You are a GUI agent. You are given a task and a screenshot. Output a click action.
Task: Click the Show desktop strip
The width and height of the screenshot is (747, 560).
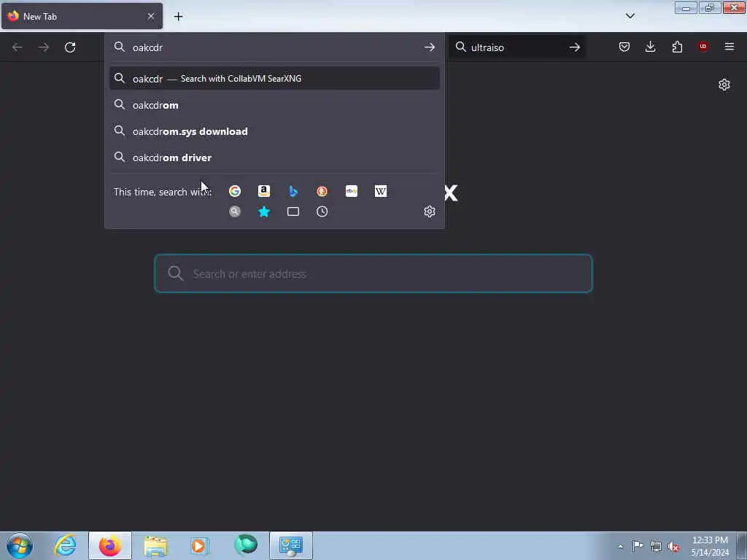(x=742, y=546)
